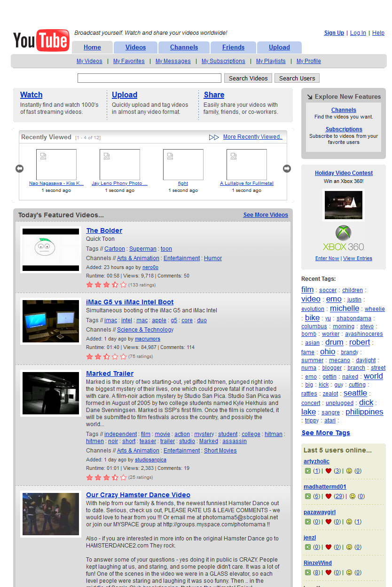Screen dimensions: 392x587
Task: Click the arrow icon beside Explore New Features
Action: (309, 97)
